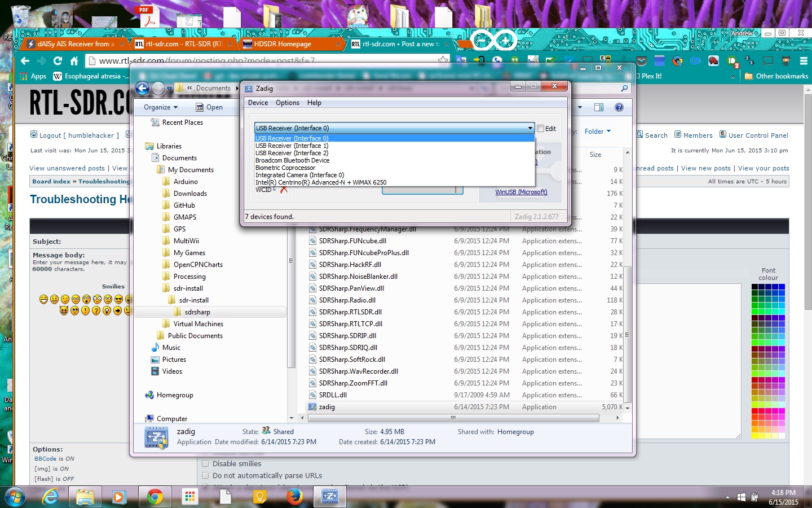Image resolution: width=812 pixels, height=508 pixels.
Task: Click the Zadig taskbar icon
Action: coord(329,497)
